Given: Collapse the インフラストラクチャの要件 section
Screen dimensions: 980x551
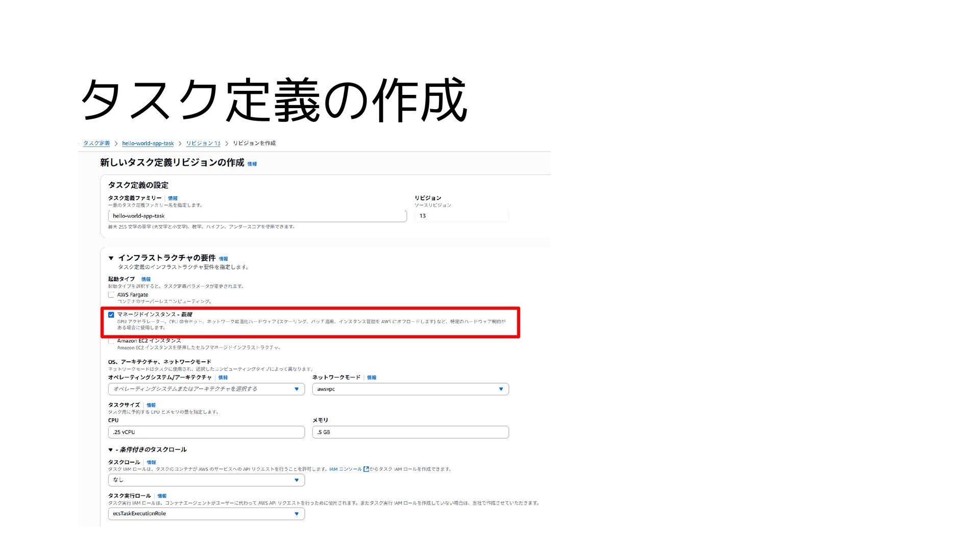Looking at the screenshot, I should coord(111,258).
